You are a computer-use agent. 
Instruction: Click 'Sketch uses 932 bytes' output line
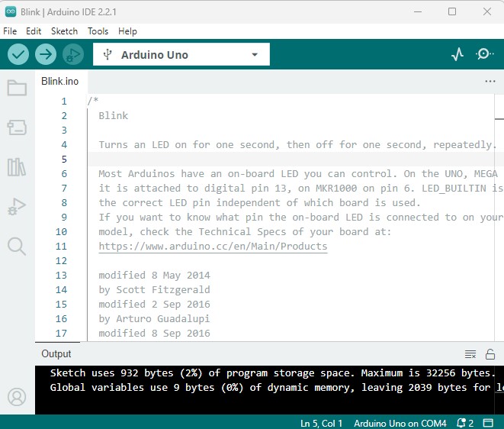(272, 373)
